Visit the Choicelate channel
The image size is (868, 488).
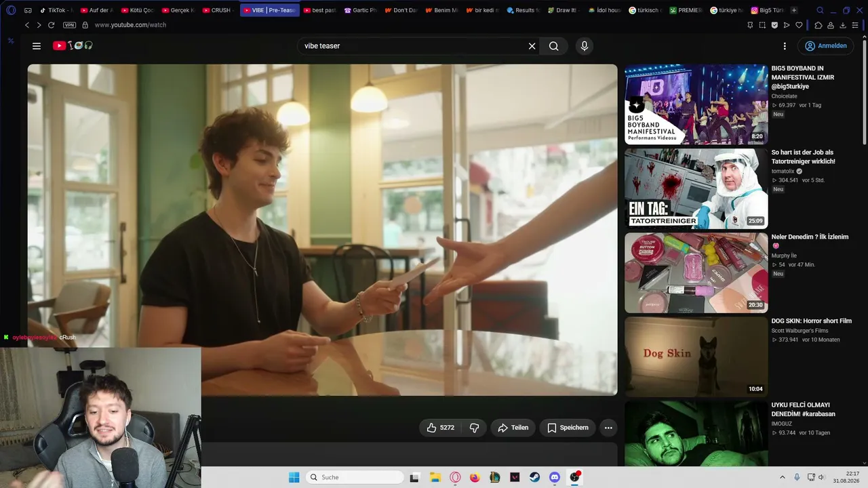click(x=784, y=96)
